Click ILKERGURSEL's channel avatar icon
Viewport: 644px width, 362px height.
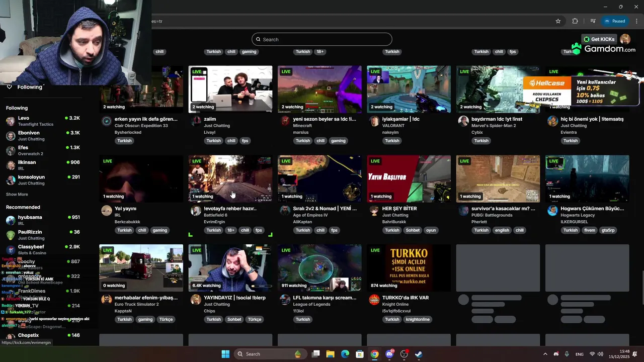click(x=552, y=211)
